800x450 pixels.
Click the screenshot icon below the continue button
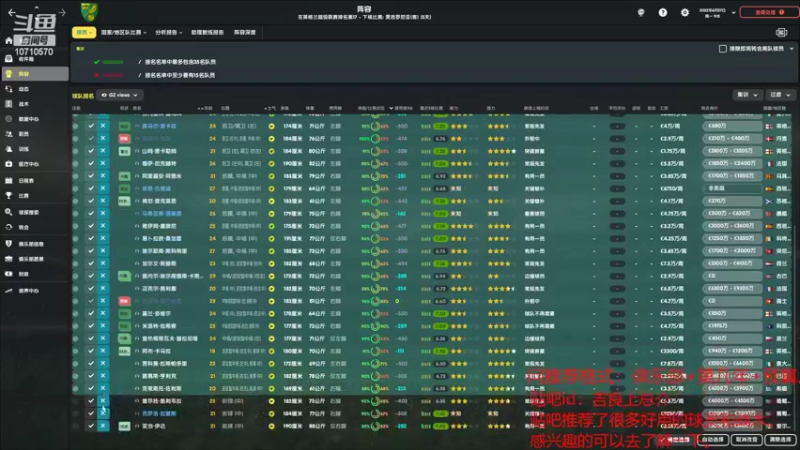[x=781, y=32]
